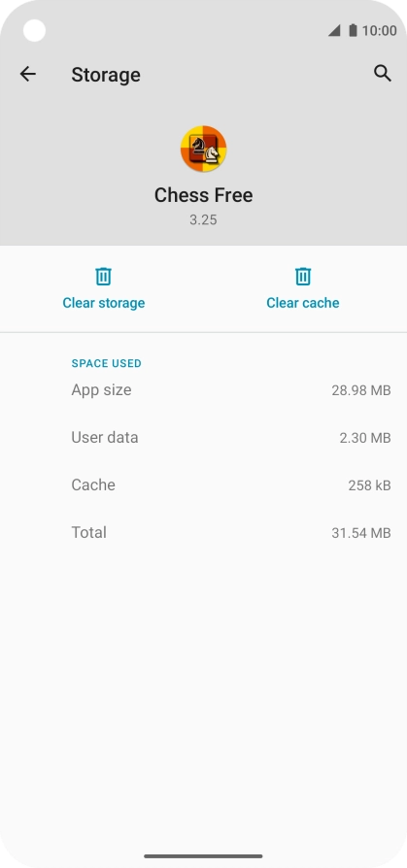Screen dimensions: 407x868
Task: Tap the Chess Free app icon
Action: tap(203, 149)
